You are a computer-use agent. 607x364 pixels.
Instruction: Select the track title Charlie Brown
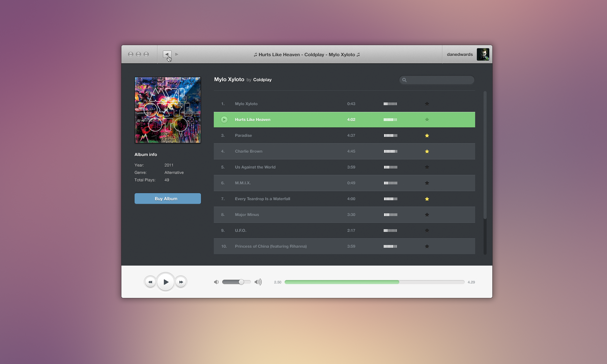pos(249,151)
